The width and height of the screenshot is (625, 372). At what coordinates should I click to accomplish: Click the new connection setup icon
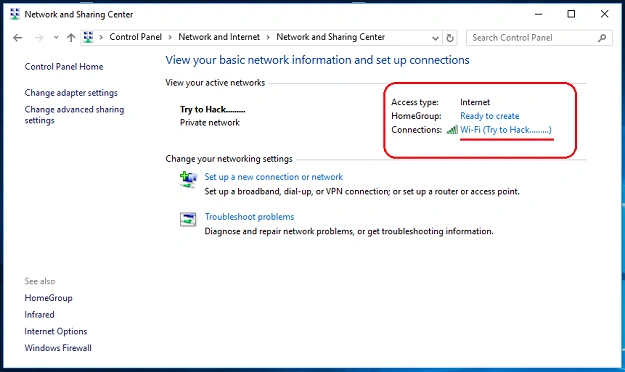(188, 179)
